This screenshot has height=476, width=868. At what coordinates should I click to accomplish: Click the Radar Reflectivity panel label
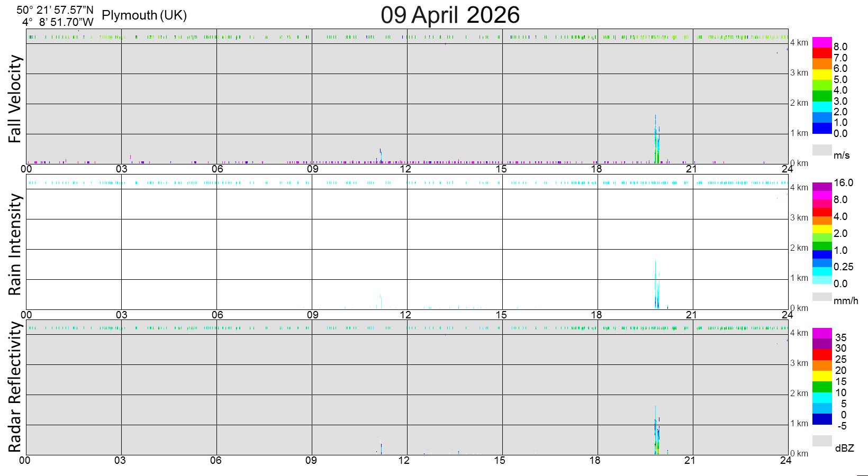[15, 387]
